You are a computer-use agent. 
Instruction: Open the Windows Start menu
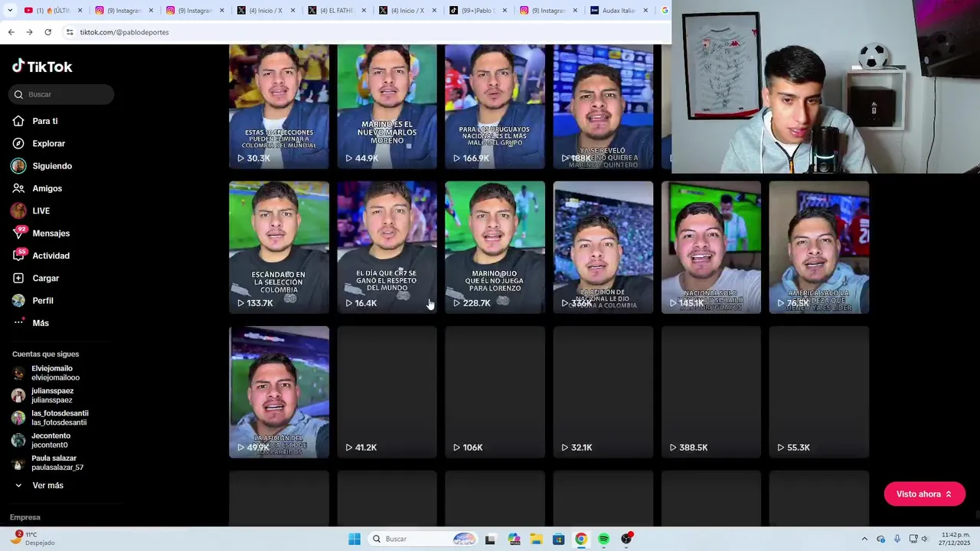pos(354,539)
